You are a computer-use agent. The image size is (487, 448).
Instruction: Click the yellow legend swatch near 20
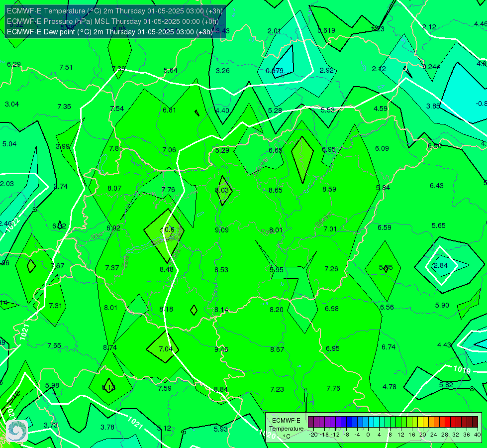[420, 422]
